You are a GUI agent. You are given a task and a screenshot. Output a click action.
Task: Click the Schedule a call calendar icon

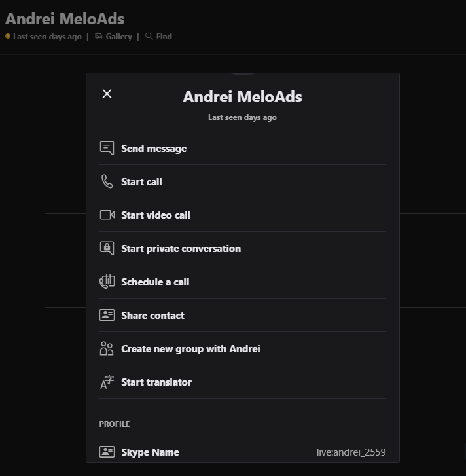click(x=107, y=282)
